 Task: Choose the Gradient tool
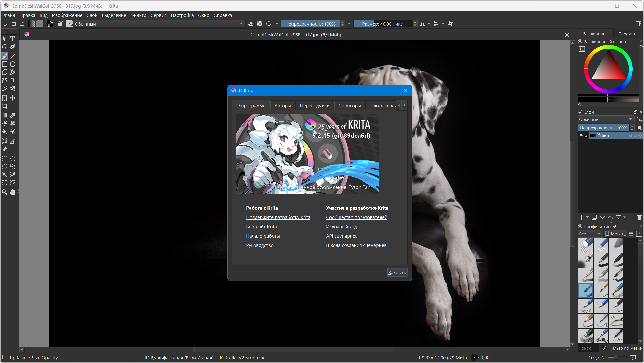point(5,115)
